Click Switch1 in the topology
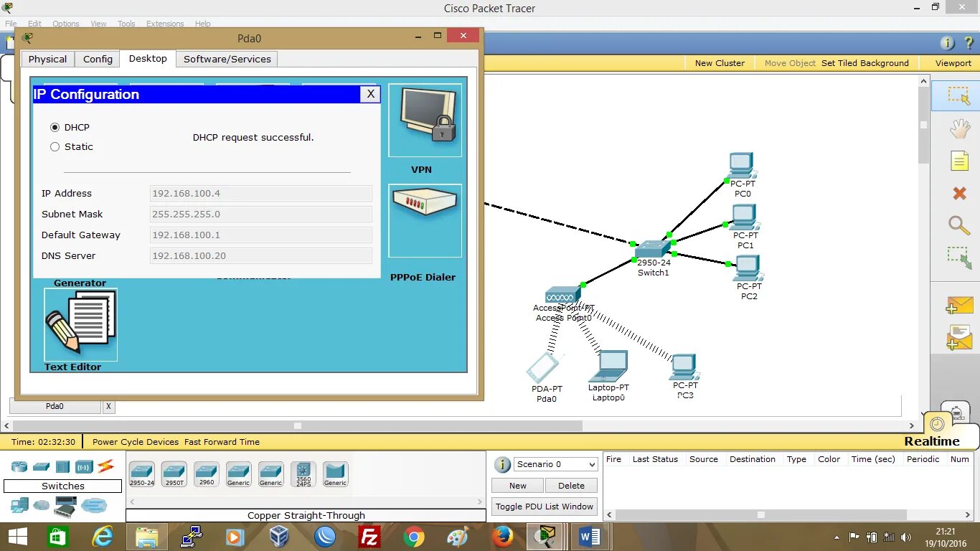Viewport: 980px width, 551px height. [652, 250]
